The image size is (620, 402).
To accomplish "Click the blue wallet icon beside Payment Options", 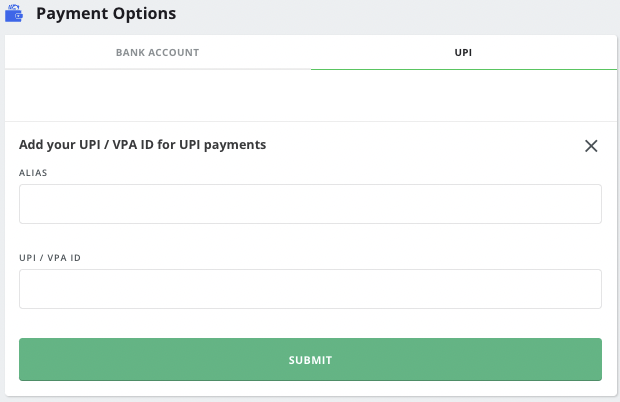I will (14, 13).
